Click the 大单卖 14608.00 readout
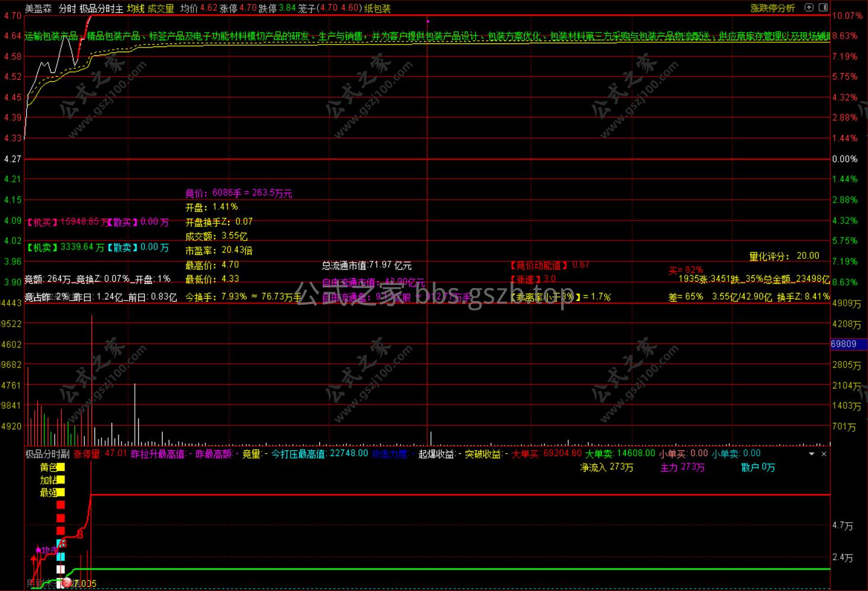The image size is (868, 591). [620, 454]
